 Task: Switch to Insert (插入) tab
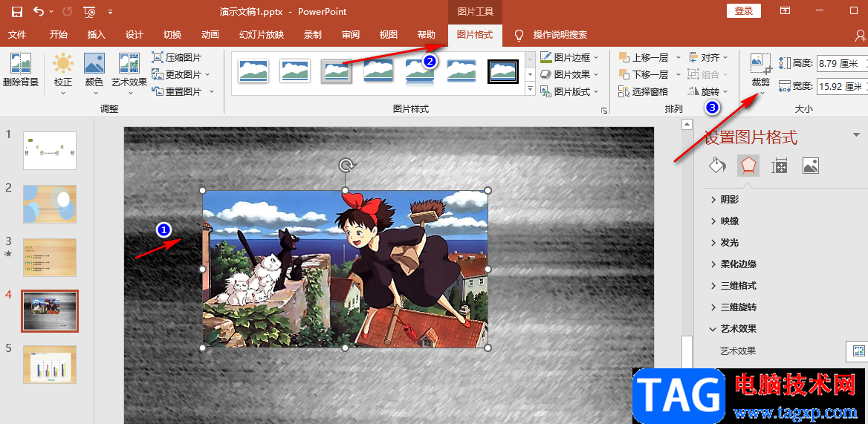(x=97, y=35)
